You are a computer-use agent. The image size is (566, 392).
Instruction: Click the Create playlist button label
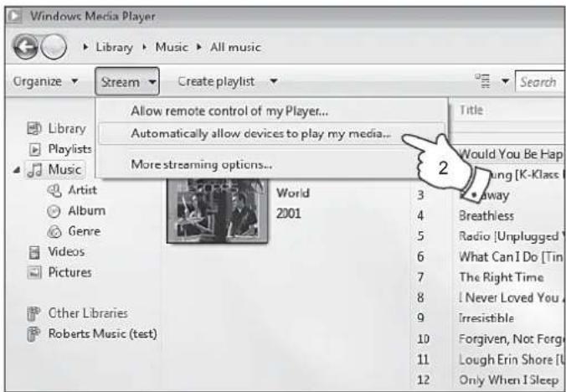216,81
